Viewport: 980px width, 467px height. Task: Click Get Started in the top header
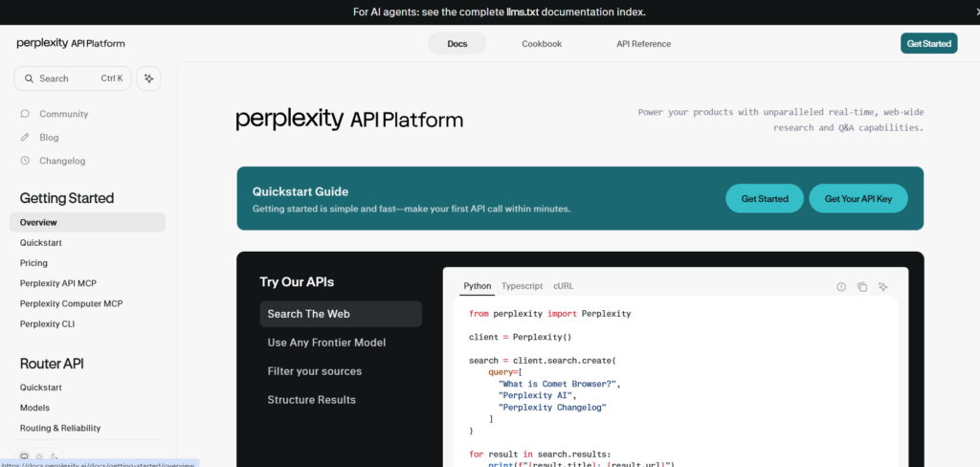point(928,43)
